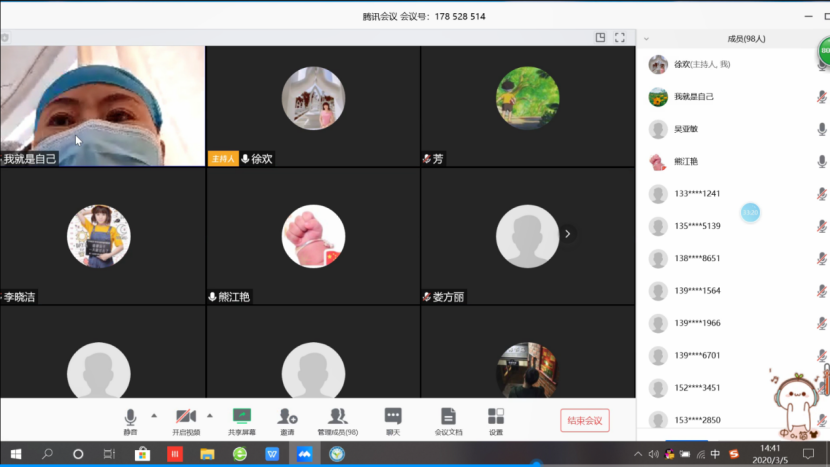
Task: Unmute member 我就是自己 in list
Action: [821, 97]
